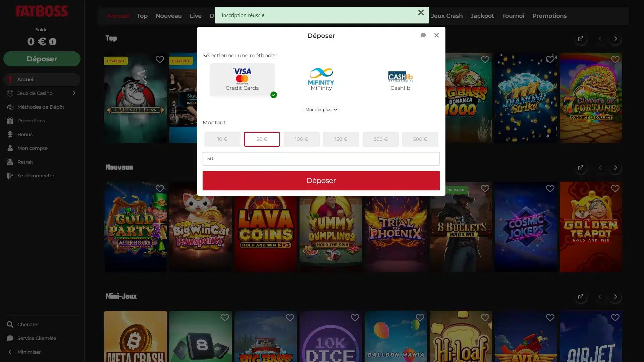Click the Se déconnecter logout icon
The height and width of the screenshot is (362, 644).
click(10, 176)
